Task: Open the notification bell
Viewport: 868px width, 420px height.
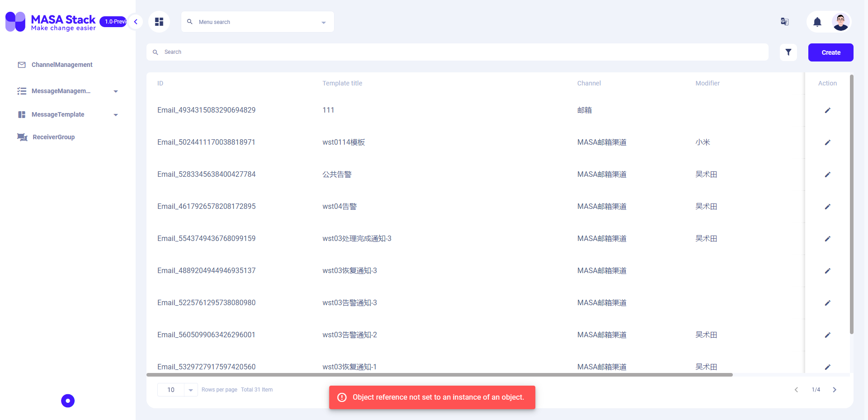Action: [x=817, y=22]
